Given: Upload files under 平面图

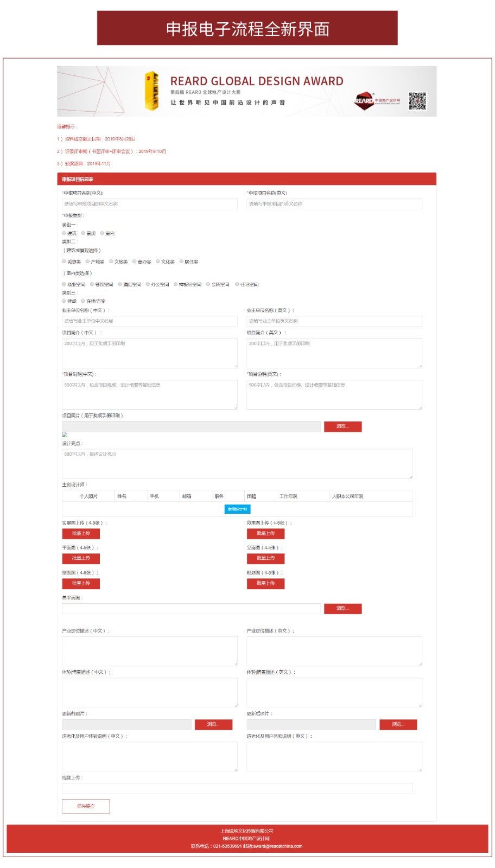Looking at the screenshot, I should point(81,558).
